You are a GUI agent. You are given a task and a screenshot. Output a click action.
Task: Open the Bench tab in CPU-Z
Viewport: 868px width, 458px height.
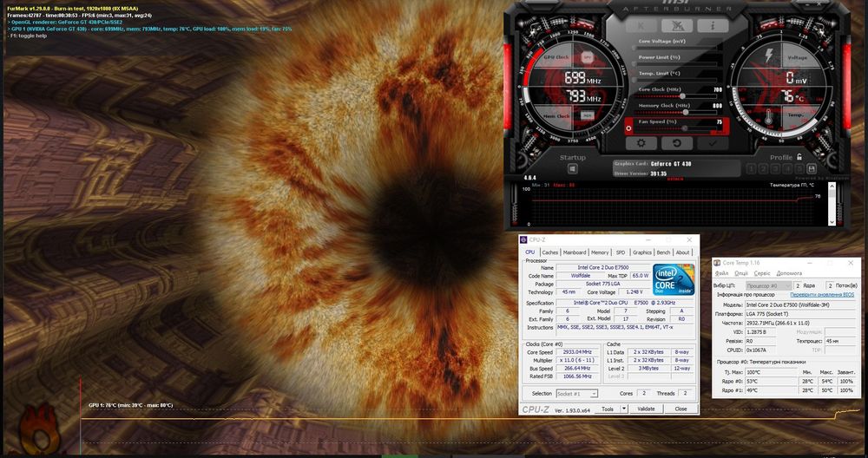(x=663, y=252)
